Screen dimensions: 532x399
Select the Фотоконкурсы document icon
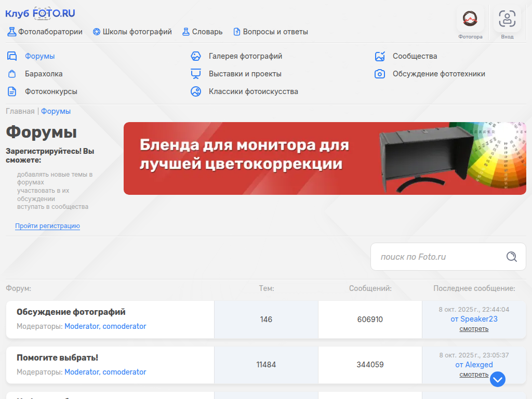12,91
